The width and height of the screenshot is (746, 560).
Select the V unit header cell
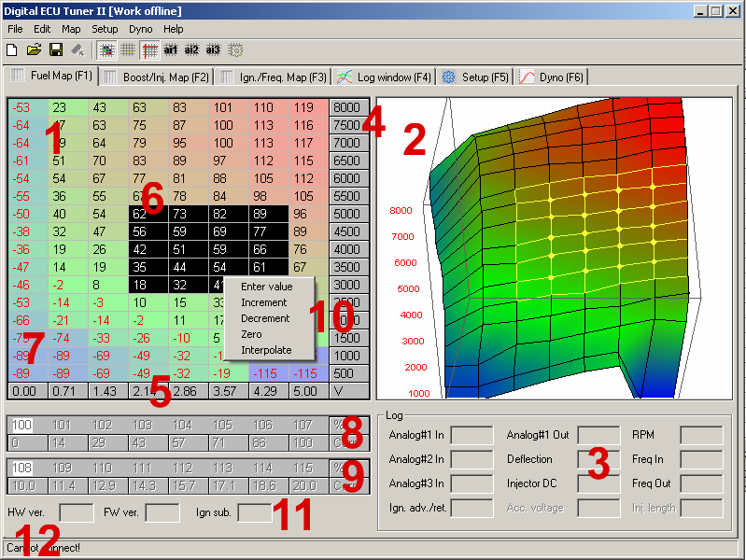[349, 391]
